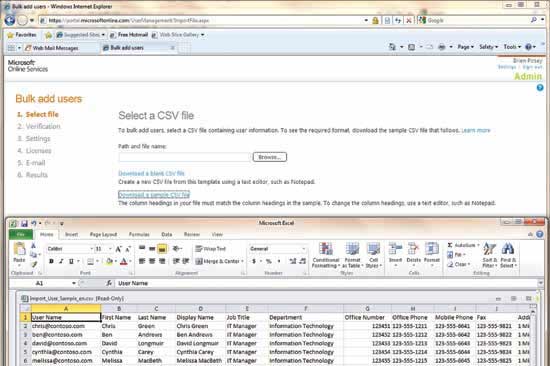The height and width of the screenshot is (366, 550).
Task: Switch to the Formulas ribbon tab
Action: click(x=139, y=234)
